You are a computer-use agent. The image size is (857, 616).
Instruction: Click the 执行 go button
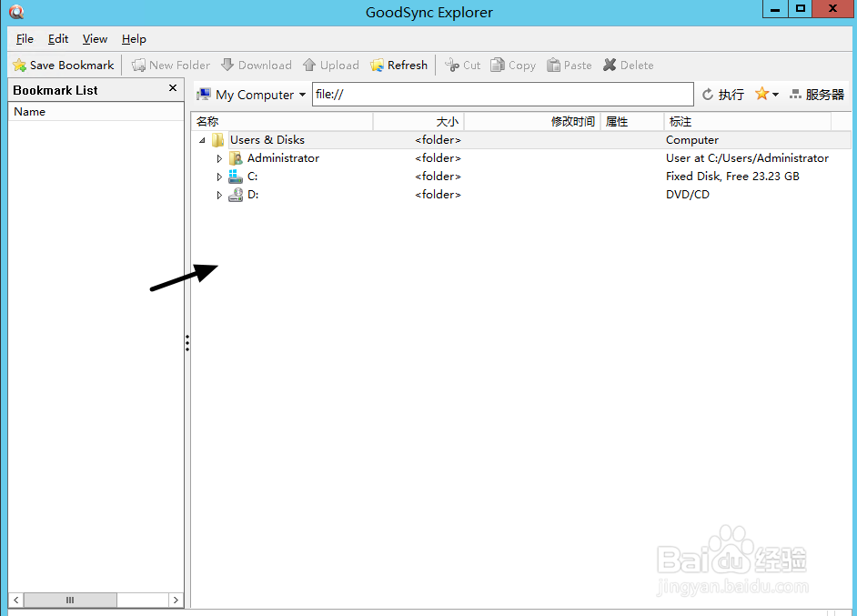click(723, 95)
